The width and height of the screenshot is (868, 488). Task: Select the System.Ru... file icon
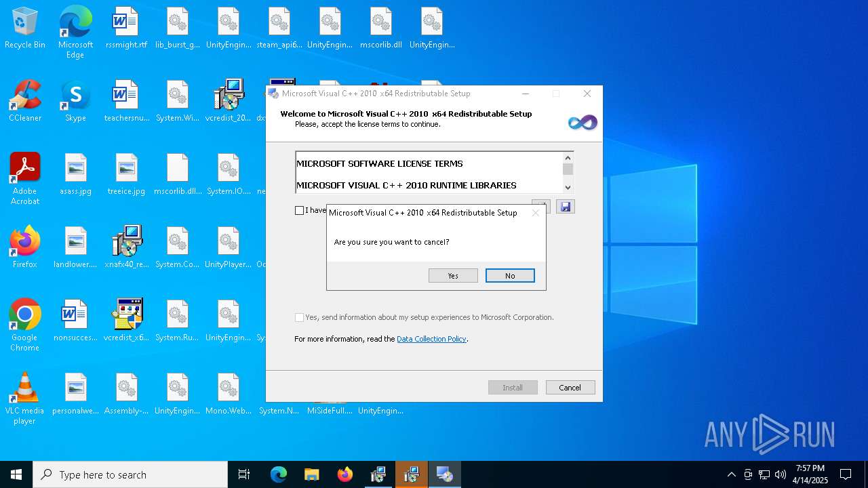click(x=178, y=321)
